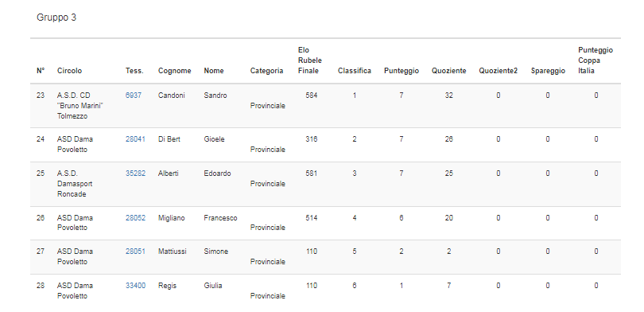This screenshot has height=312, width=644.
Task: Open membership link 28041 for Di Bert
Action: pyautogui.click(x=135, y=139)
